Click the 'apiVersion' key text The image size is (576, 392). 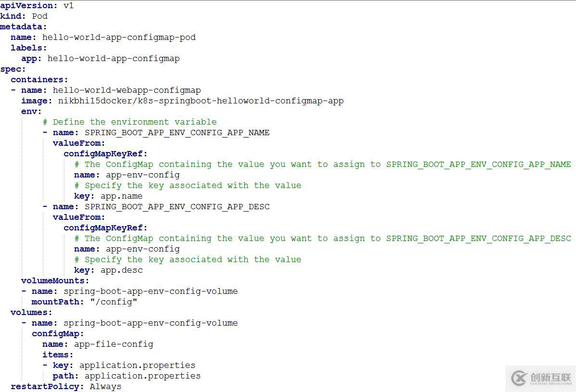coord(26,5)
